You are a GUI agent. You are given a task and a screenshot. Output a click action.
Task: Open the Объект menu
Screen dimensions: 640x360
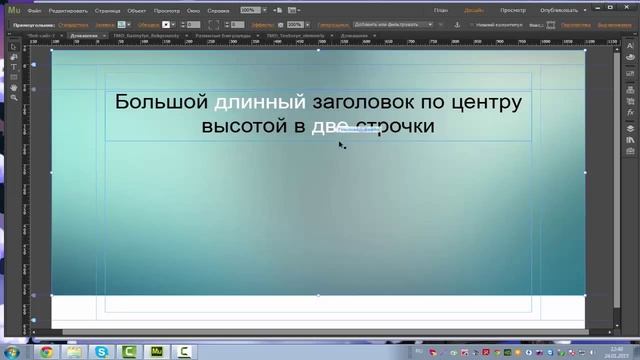click(x=137, y=11)
